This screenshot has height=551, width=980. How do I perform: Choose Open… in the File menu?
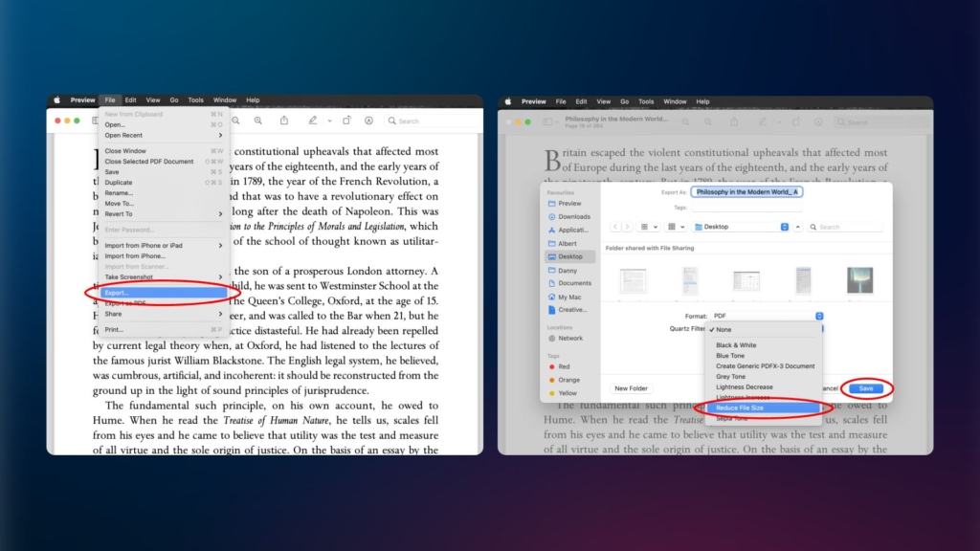tap(163, 124)
